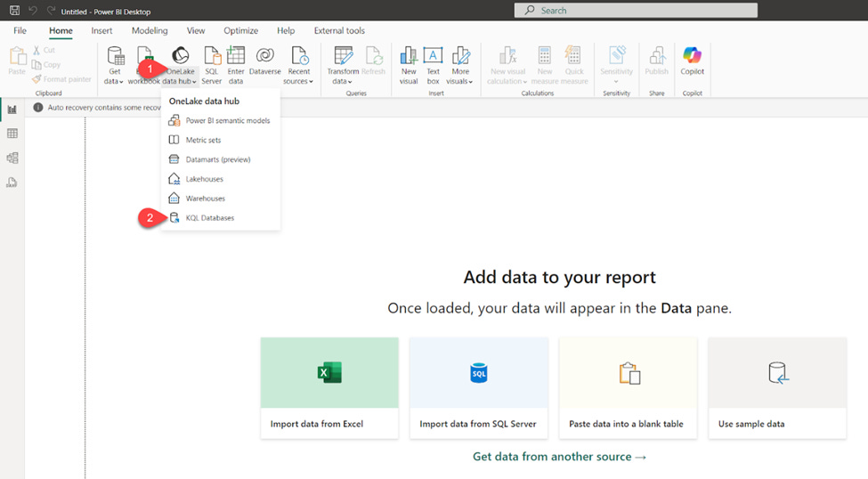
Task: Launch Copilot from the ribbon
Action: coord(692,61)
